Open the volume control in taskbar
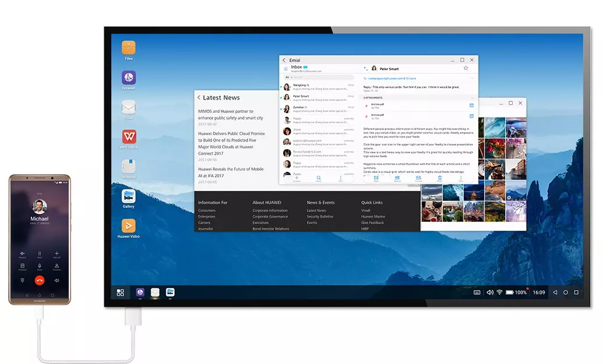The image size is (603, 364). tap(489, 292)
